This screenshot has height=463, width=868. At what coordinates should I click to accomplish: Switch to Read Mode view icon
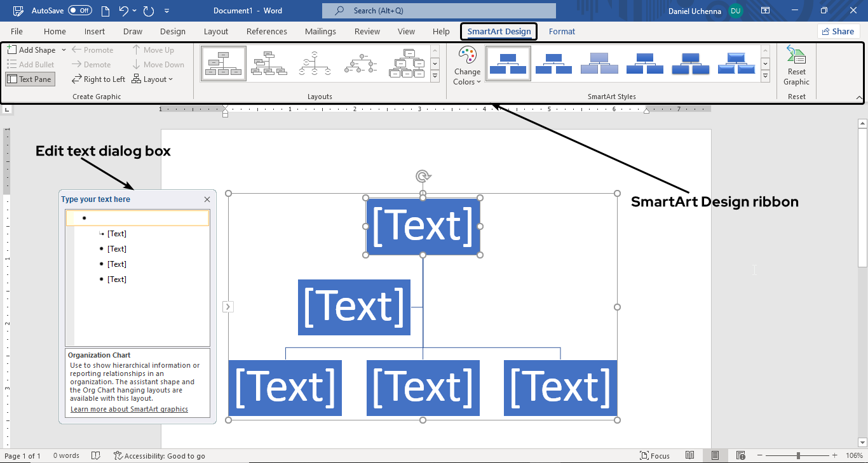690,455
